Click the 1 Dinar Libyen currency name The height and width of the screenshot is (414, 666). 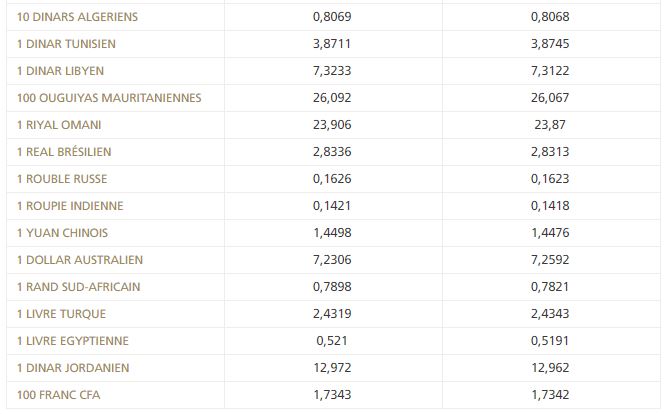point(60,72)
